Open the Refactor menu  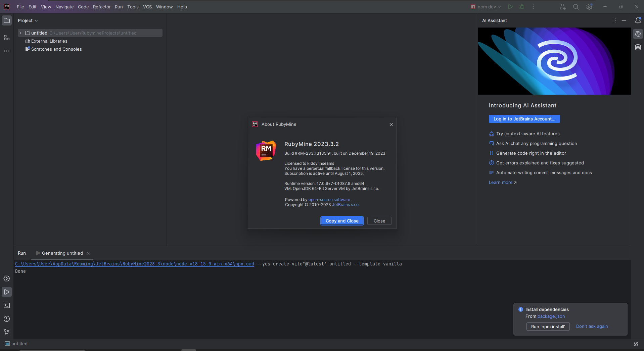click(x=102, y=7)
